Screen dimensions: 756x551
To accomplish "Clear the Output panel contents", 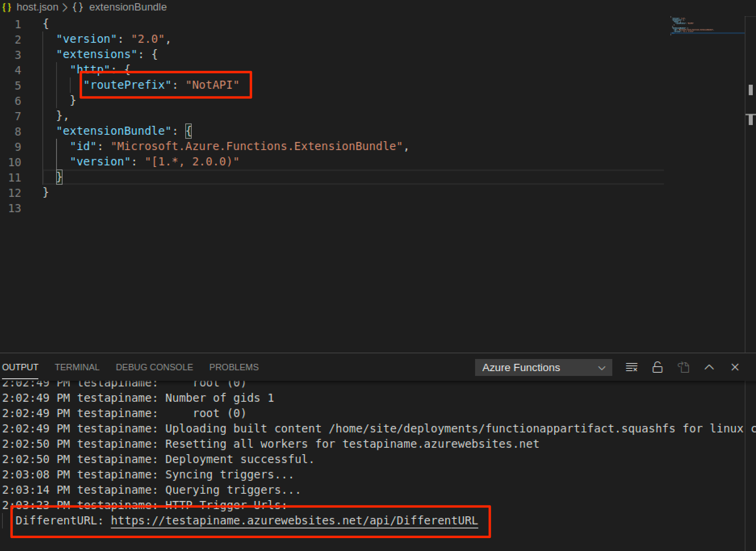I will [x=631, y=367].
